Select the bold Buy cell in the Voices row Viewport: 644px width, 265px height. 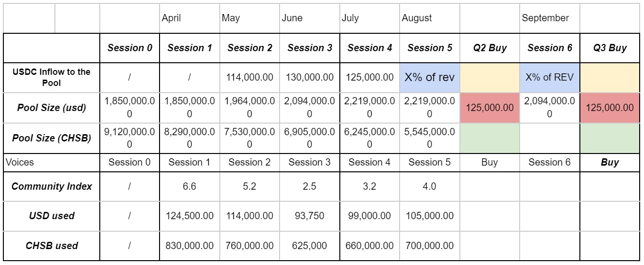pyautogui.click(x=610, y=162)
